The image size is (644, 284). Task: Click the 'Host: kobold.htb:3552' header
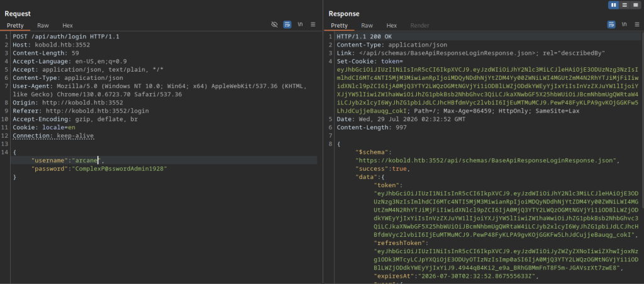coord(52,45)
